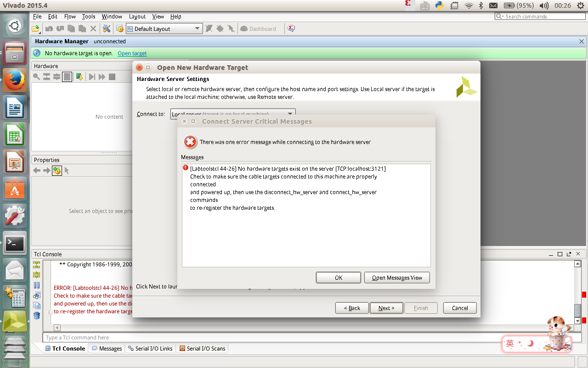Open the View menu
Image resolution: width=588 pixels, height=368 pixels.
pyautogui.click(x=158, y=17)
